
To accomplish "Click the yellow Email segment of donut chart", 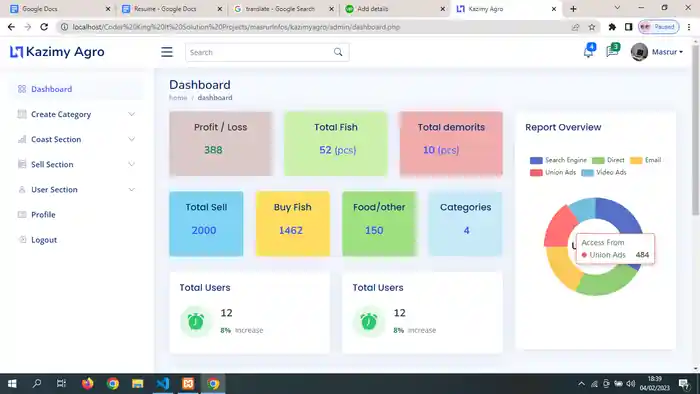I will [x=562, y=269].
